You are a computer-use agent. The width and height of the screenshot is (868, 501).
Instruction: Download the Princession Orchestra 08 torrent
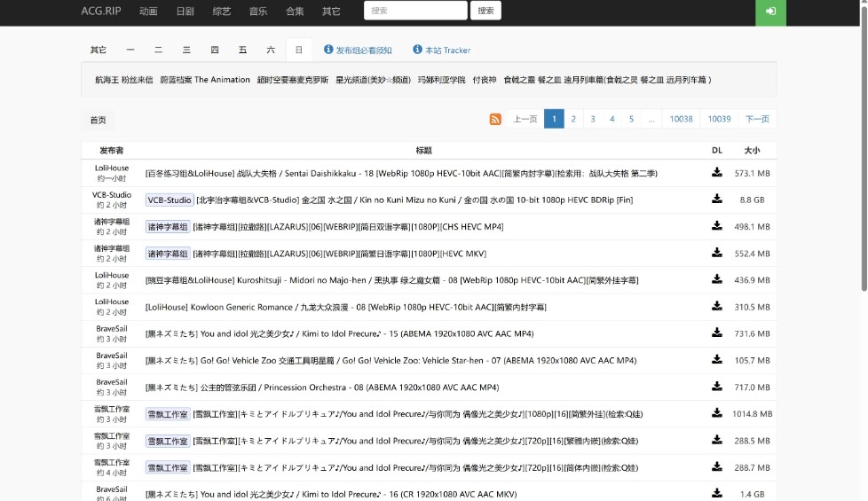(x=716, y=387)
